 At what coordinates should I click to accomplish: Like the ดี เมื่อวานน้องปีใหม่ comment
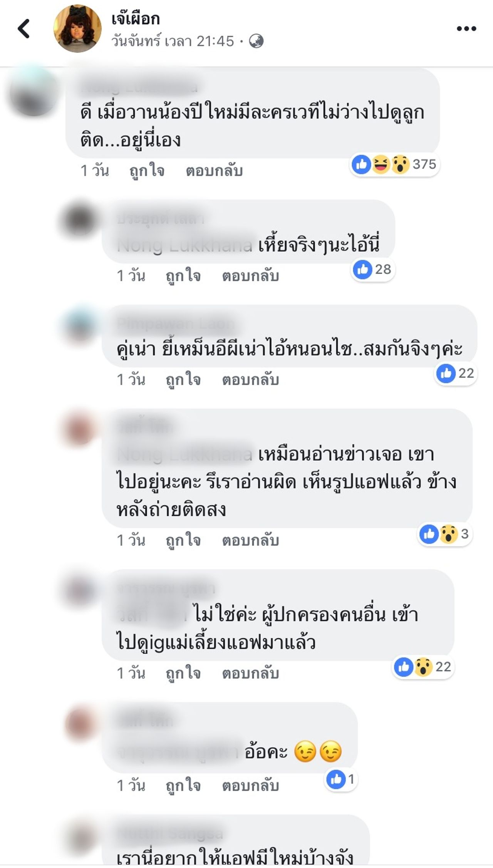click(147, 171)
